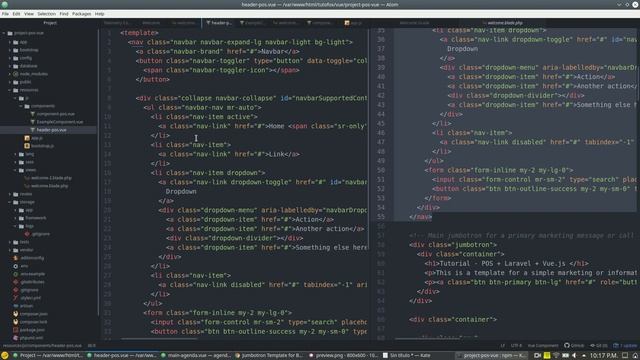
Task: Open component-pos.vue file in tree
Action: pos(56,114)
